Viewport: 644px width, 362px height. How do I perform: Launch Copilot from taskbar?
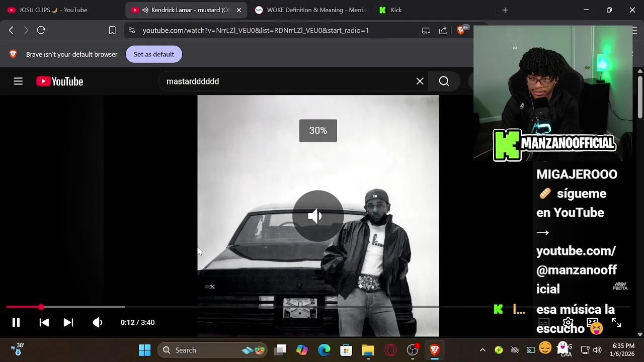[x=302, y=350]
